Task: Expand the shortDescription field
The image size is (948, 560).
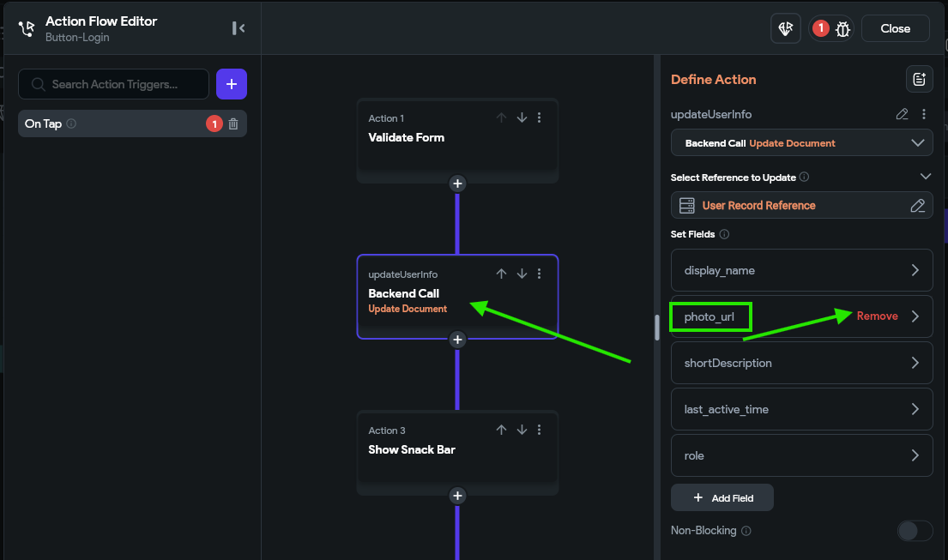Action: point(801,363)
